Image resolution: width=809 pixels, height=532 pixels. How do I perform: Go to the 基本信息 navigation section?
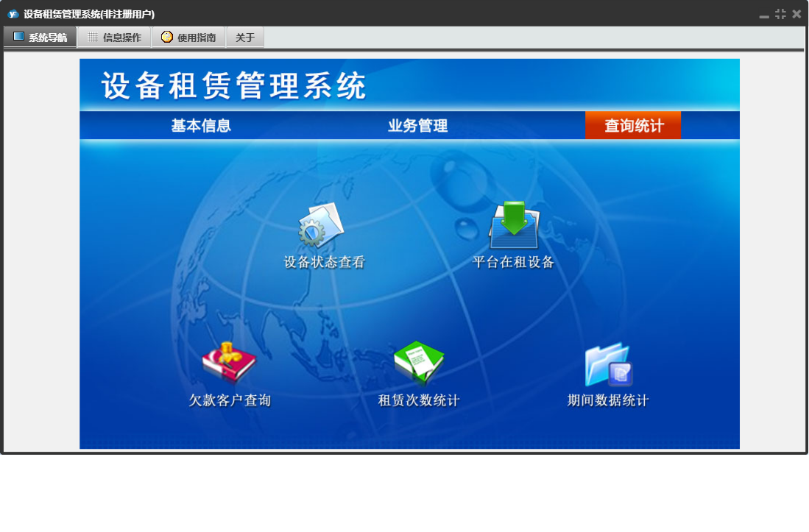(x=201, y=126)
